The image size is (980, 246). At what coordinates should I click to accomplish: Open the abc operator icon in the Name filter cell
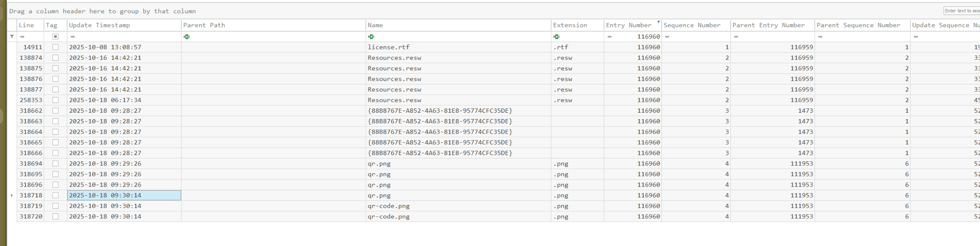click(x=371, y=37)
